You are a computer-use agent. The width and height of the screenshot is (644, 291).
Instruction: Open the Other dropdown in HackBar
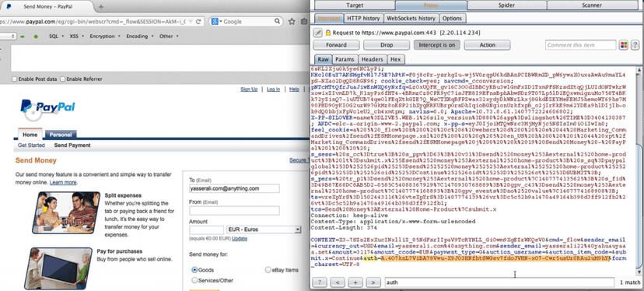(x=169, y=36)
